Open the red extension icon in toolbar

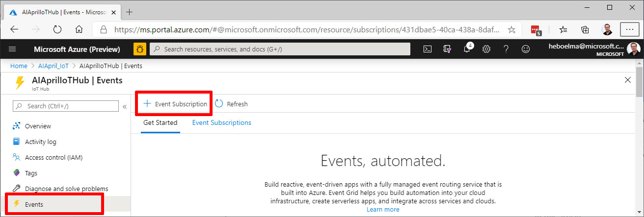[536, 30]
